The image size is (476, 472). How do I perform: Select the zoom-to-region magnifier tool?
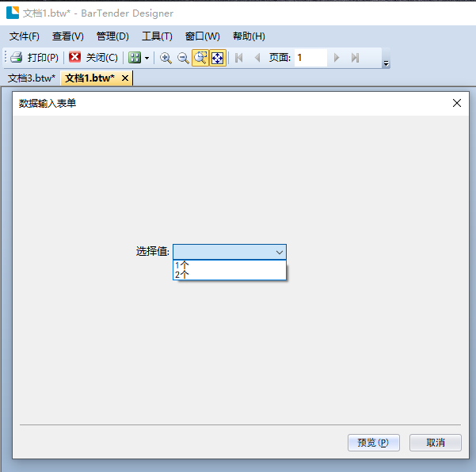click(x=200, y=58)
